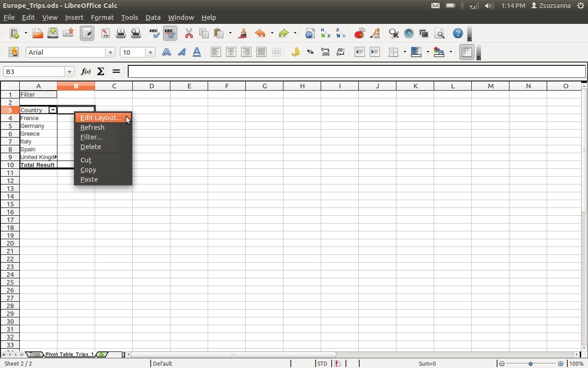Open the Navigator compass icon

click(x=409, y=34)
